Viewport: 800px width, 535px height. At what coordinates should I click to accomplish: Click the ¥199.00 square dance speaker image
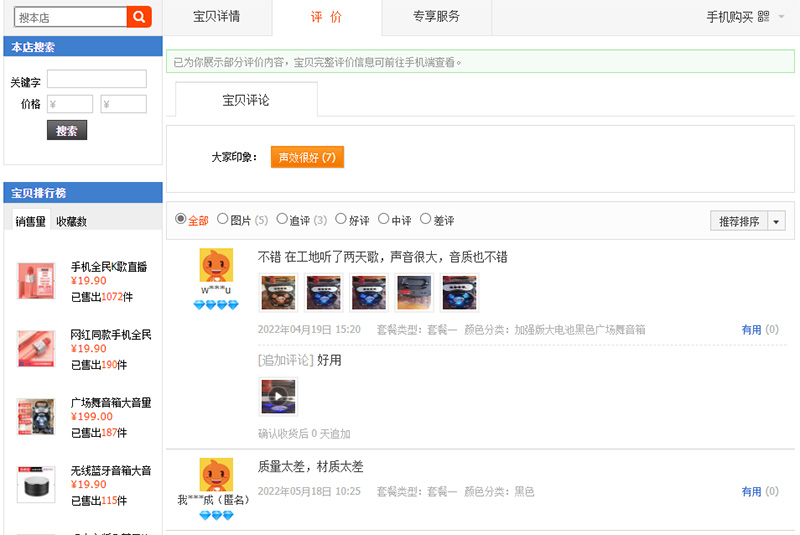coord(36,417)
